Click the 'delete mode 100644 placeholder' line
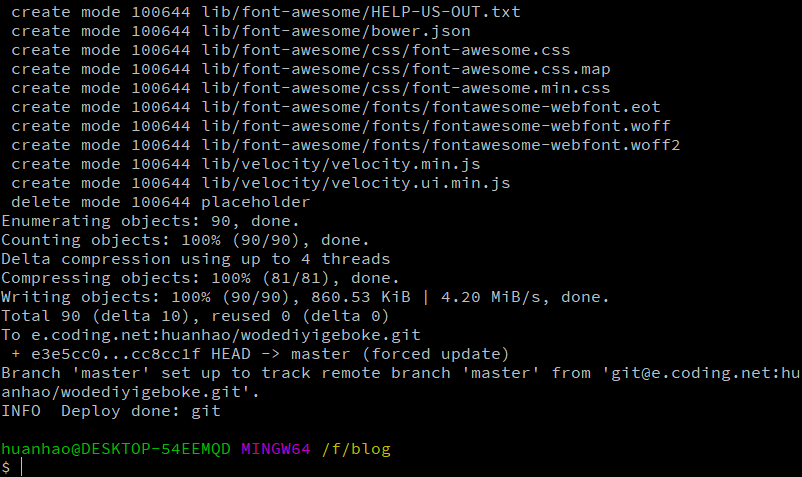Screen dimensions: 802x477 (x=161, y=202)
